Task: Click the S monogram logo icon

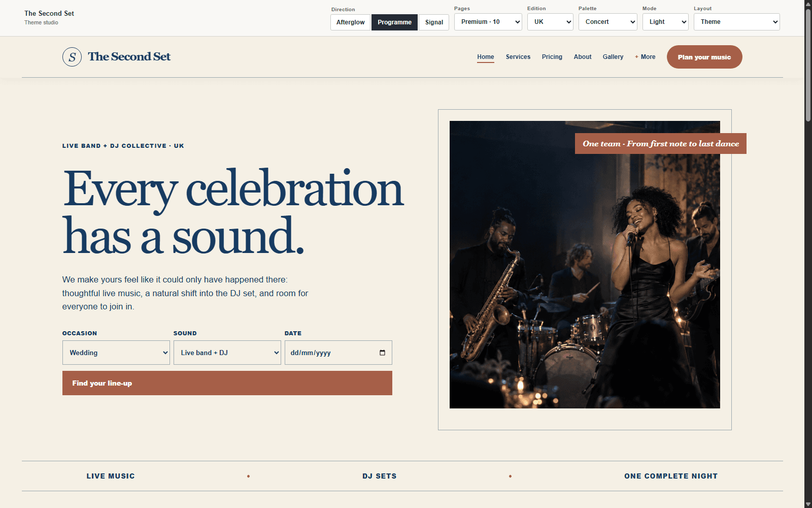Action: [72, 57]
